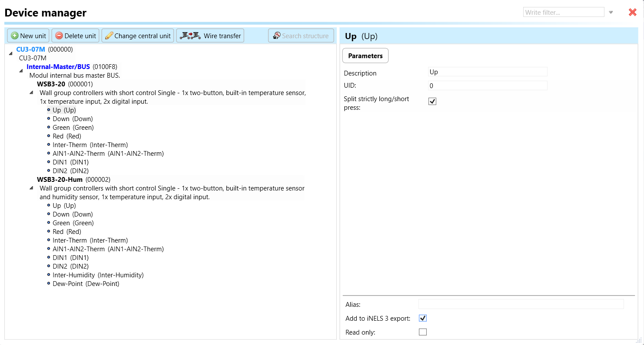This screenshot has width=644, height=345.
Task: Uncheck Add to iNELS 3 export
Action: [423, 318]
